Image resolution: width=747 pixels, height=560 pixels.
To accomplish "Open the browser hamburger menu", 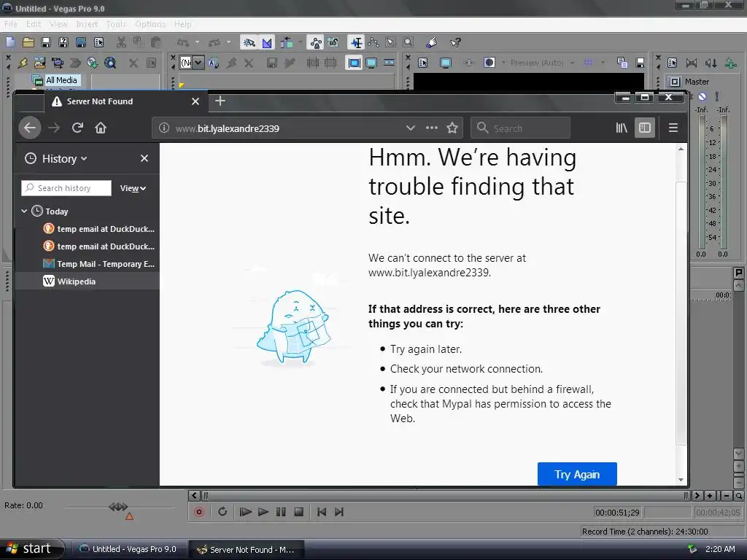I will (673, 128).
